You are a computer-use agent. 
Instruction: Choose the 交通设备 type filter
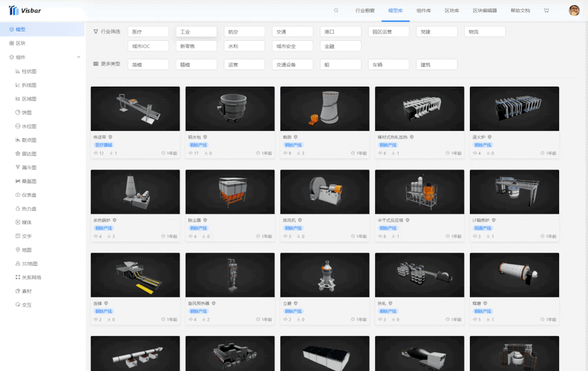point(292,64)
